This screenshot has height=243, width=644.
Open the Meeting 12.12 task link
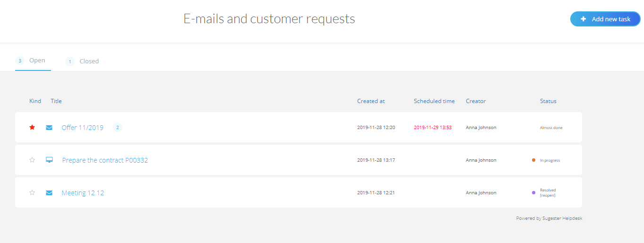click(83, 193)
